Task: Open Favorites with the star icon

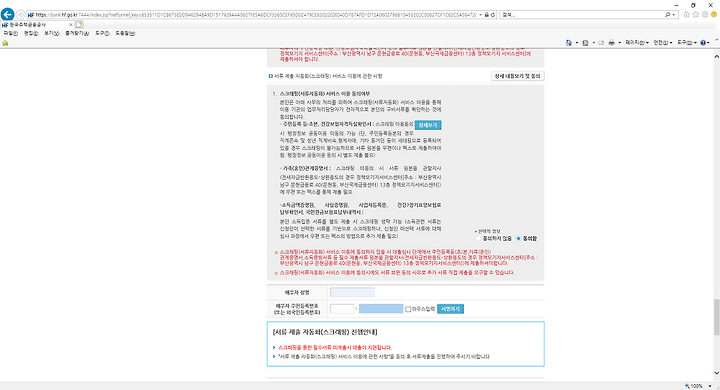Action: tap(696, 15)
